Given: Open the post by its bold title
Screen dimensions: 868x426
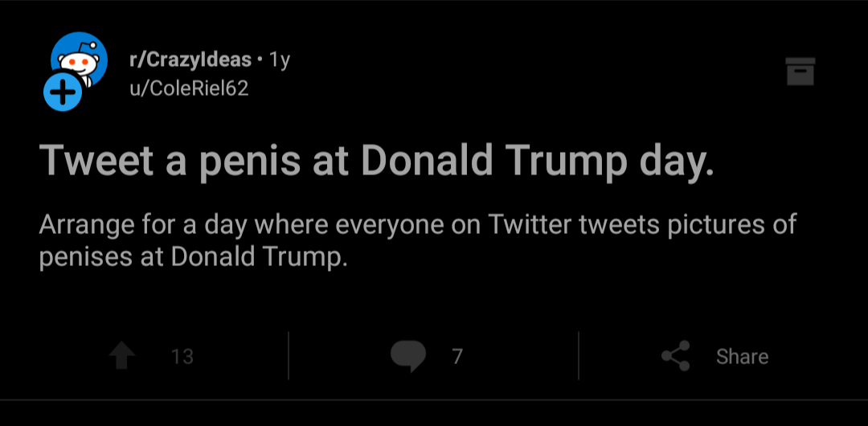Looking at the screenshot, I should tap(376, 159).
